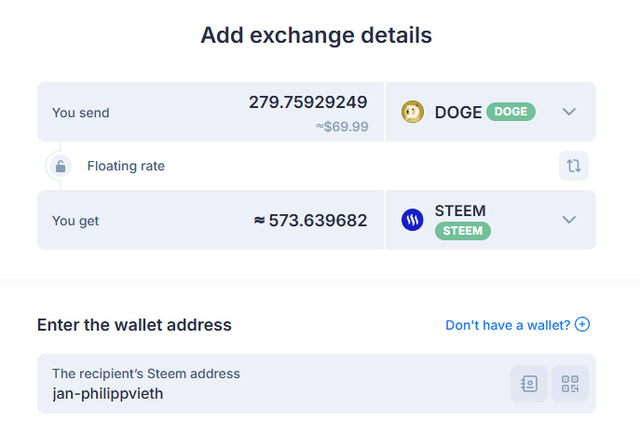Expand the STEEM currency dropdown chevron
Viewport: 640px width, 434px height.
[570, 220]
